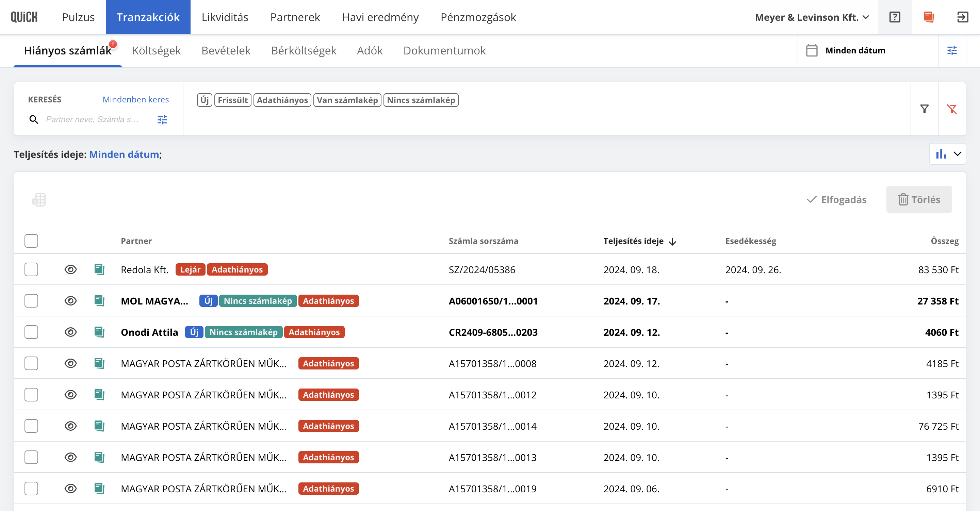Toggle eye icon for MOL MAGYA... row
980x511 pixels.
tap(70, 301)
